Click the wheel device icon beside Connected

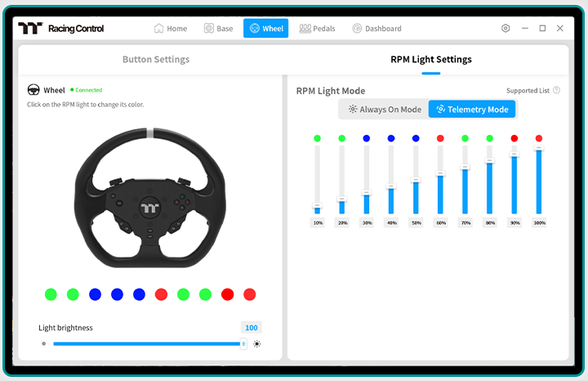33,90
